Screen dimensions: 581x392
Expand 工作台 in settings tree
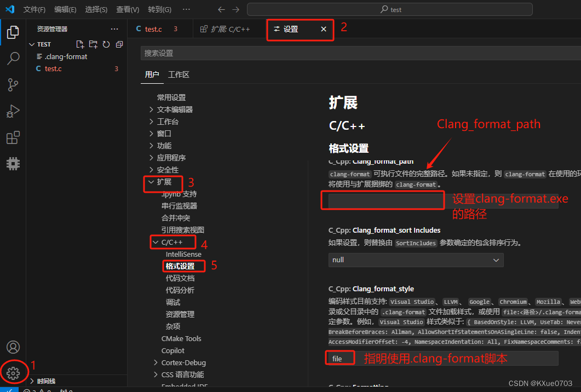tap(151, 122)
